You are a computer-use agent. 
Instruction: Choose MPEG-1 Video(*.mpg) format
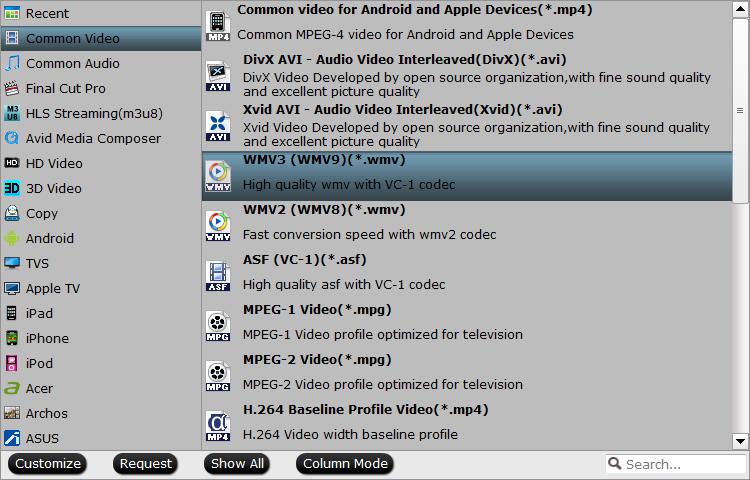click(x=467, y=326)
